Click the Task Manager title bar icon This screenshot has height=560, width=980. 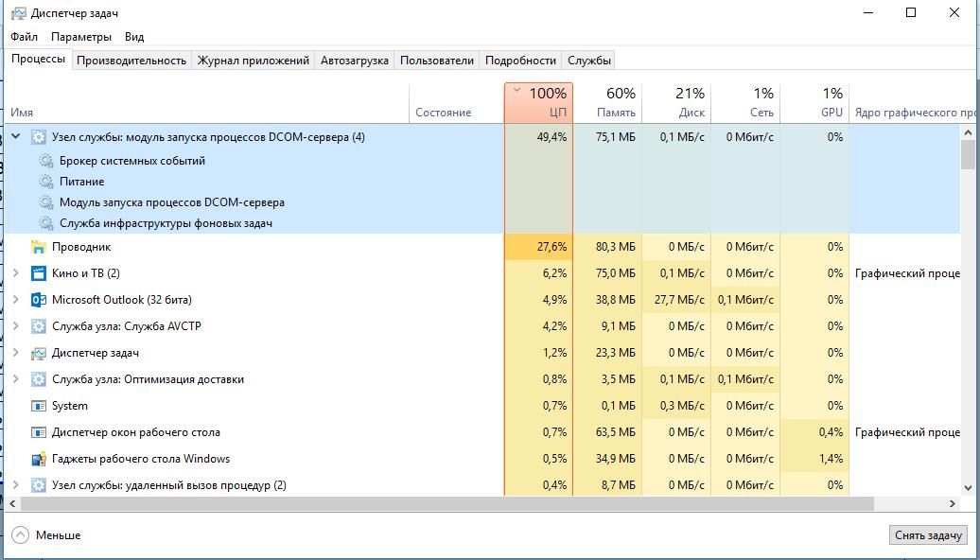[19, 13]
